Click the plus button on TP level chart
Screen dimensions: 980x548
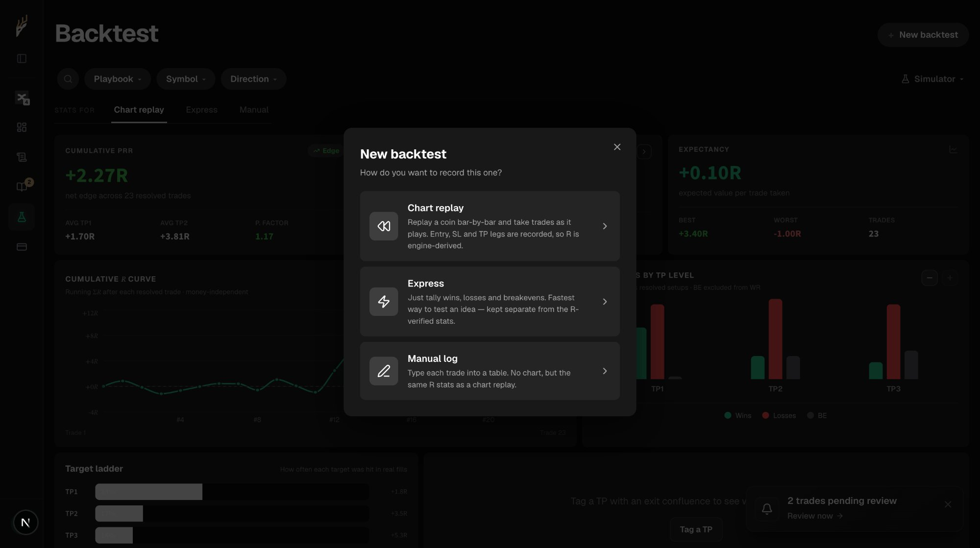(950, 278)
